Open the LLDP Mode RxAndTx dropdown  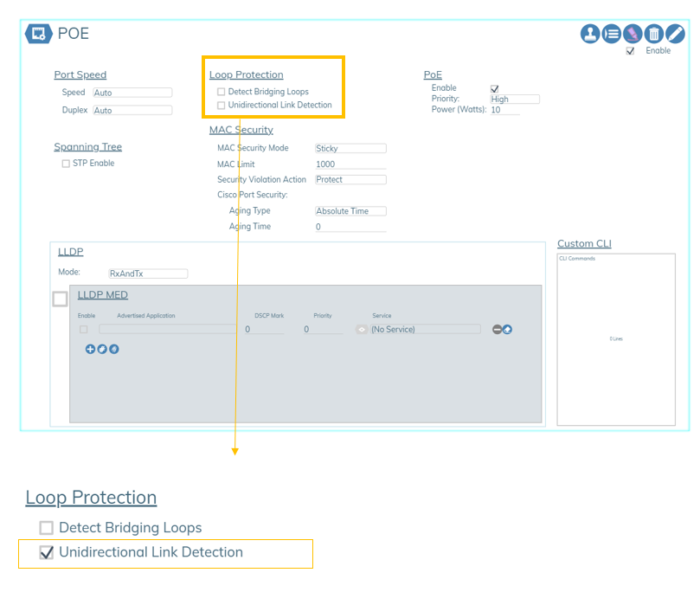[148, 273]
